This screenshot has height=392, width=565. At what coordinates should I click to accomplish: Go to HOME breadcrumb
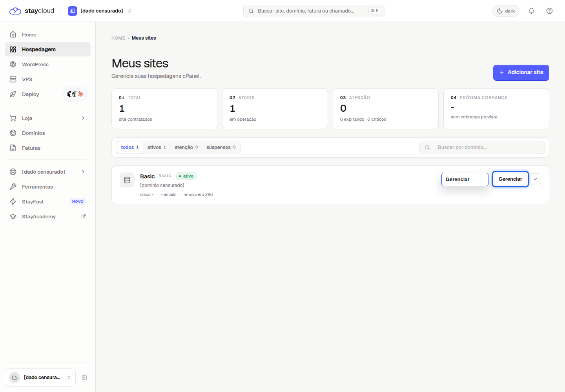[118, 38]
